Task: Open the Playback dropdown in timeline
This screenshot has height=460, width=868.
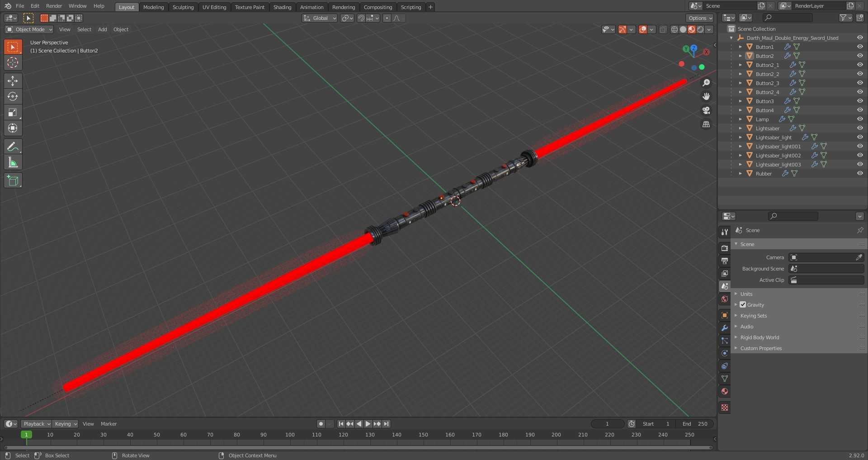Action: (x=36, y=424)
